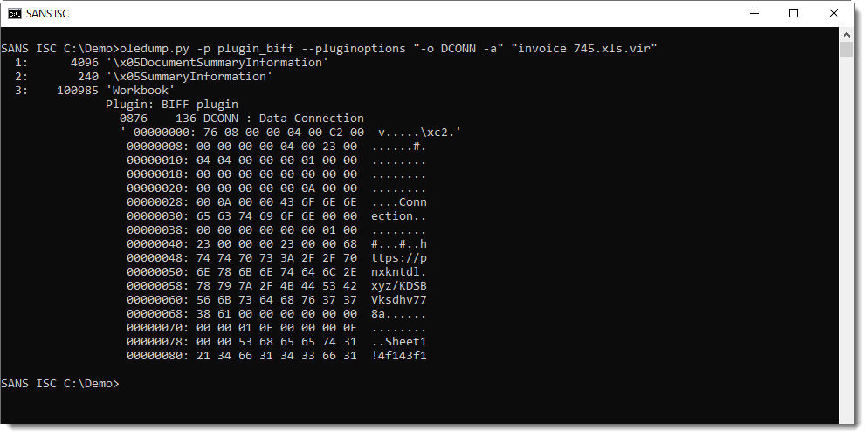Click the final SANS ISC C:\Demo> prompt
Screen dimensions: 868x437
[59, 383]
